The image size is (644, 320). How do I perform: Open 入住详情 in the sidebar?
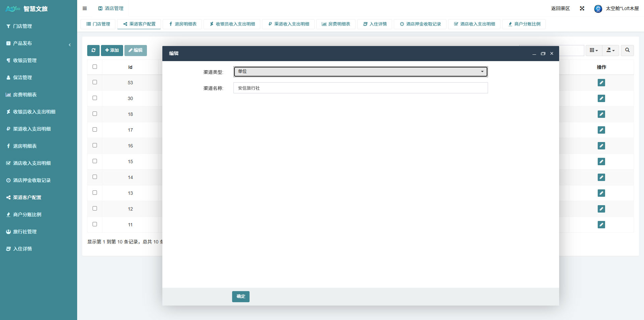point(39,249)
